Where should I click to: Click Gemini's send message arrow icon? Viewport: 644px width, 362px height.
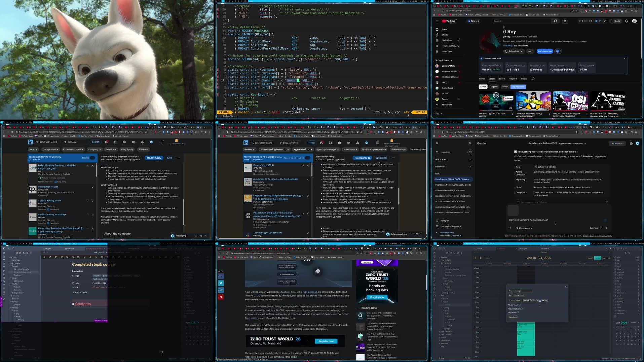coord(607,228)
